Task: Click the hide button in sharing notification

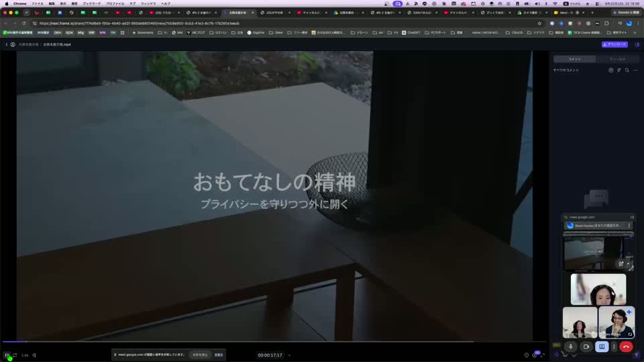Action: tap(219, 355)
